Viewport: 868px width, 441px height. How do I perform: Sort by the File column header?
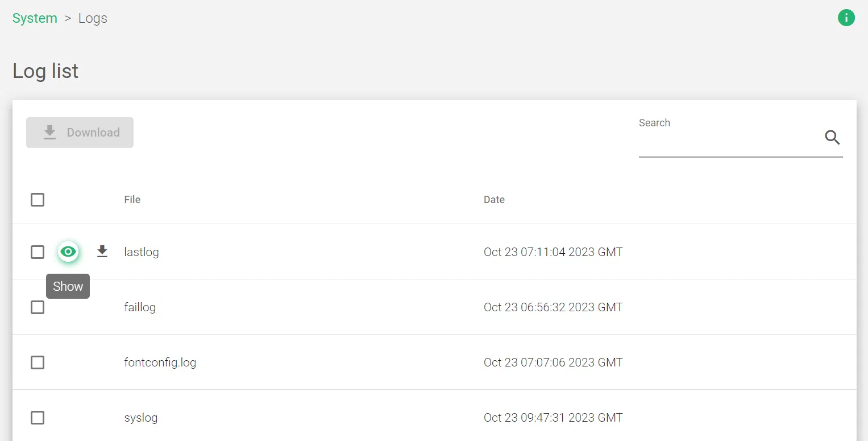(x=132, y=200)
